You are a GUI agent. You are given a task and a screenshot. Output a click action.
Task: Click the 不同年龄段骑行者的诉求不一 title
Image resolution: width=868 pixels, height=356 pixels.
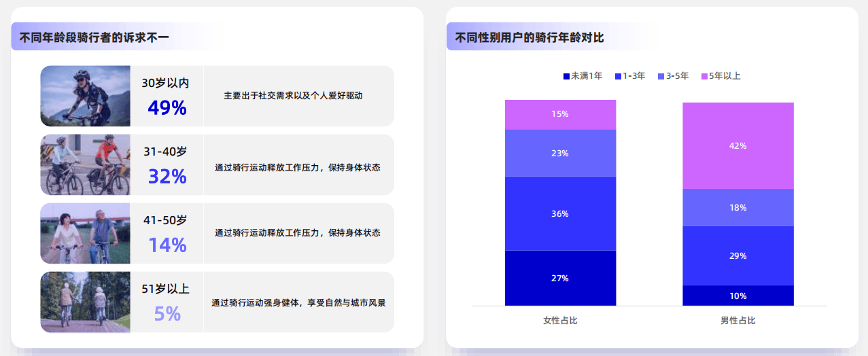pyautogui.click(x=94, y=37)
